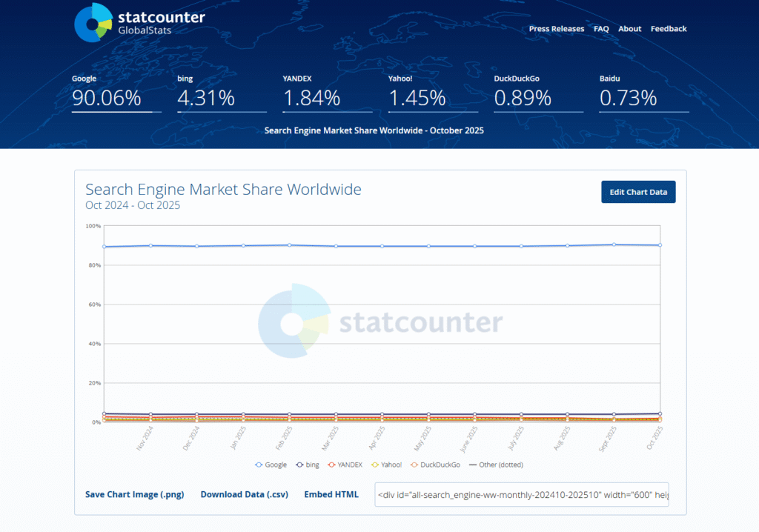759x532 pixels.
Task: Save Chart Image as png
Action: [x=134, y=494]
